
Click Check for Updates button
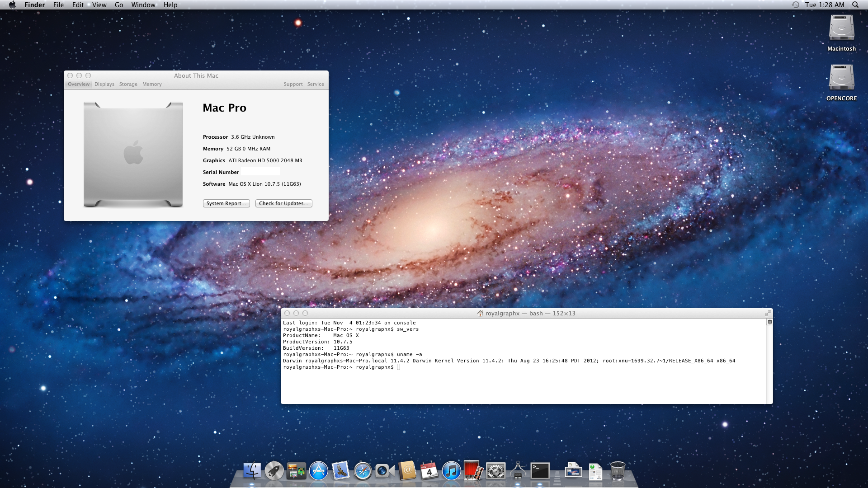click(x=283, y=203)
